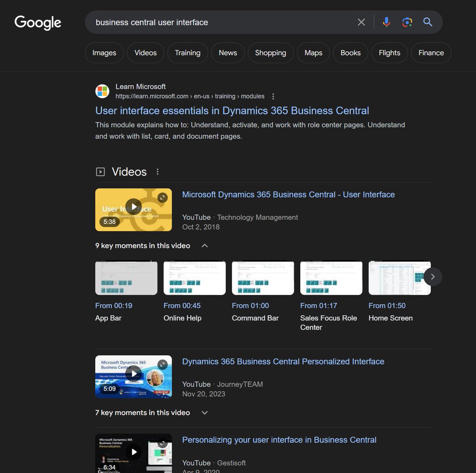This screenshot has height=473, width=476.
Task: Open Microsoft Dynamics 365 Business Central - User Interface link
Action: click(x=288, y=195)
